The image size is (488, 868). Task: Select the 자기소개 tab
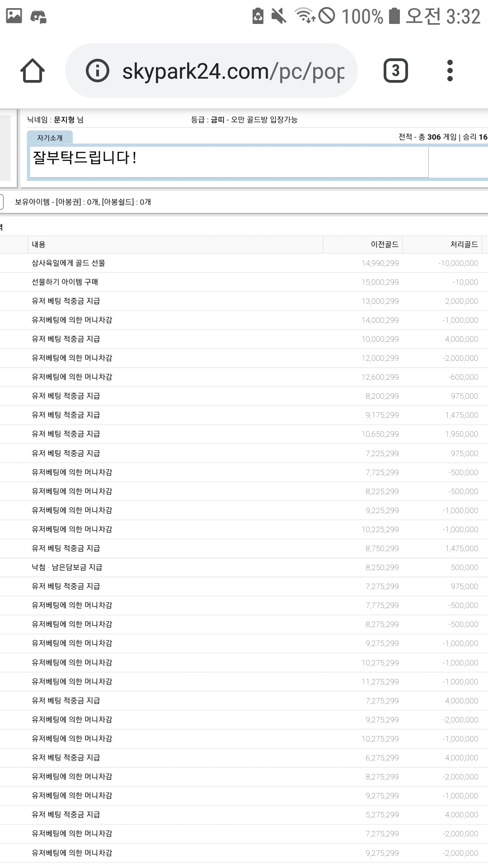tap(50, 138)
